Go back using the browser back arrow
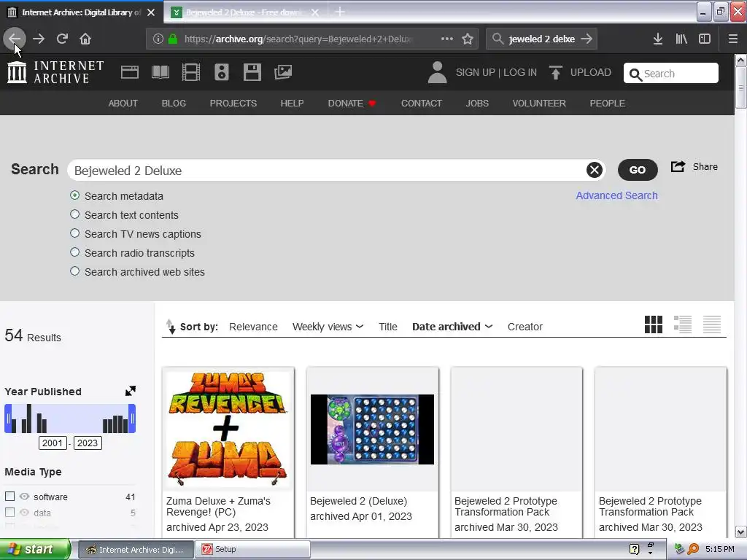747x560 pixels. pyautogui.click(x=15, y=39)
